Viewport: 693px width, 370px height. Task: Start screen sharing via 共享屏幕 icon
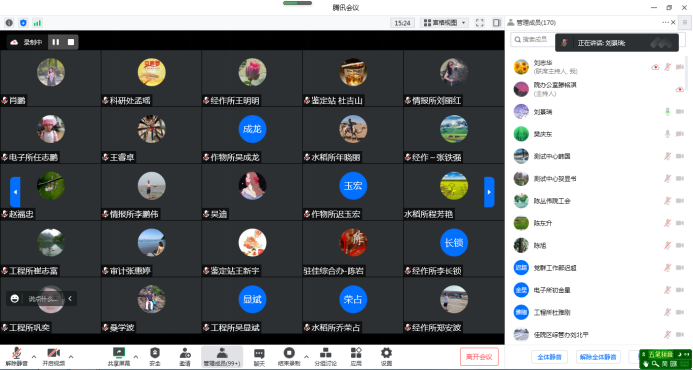(x=119, y=352)
